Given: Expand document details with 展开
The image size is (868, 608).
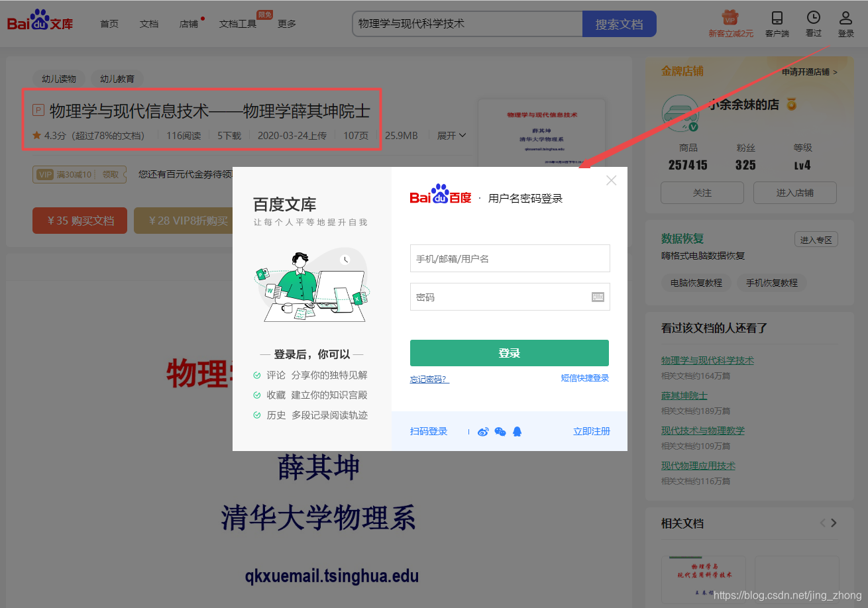Looking at the screenshot, I should [x=451, y=135].
